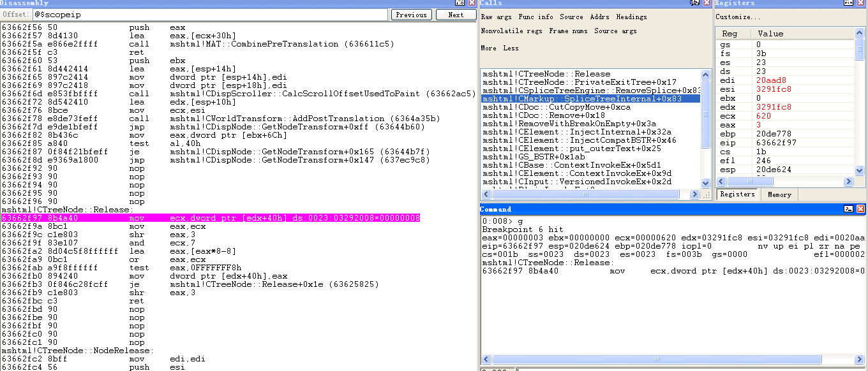Toggle Headings in Calls window
Image resolution: width=868 pixels, height=371 pixels.
[x=631, y=17]
